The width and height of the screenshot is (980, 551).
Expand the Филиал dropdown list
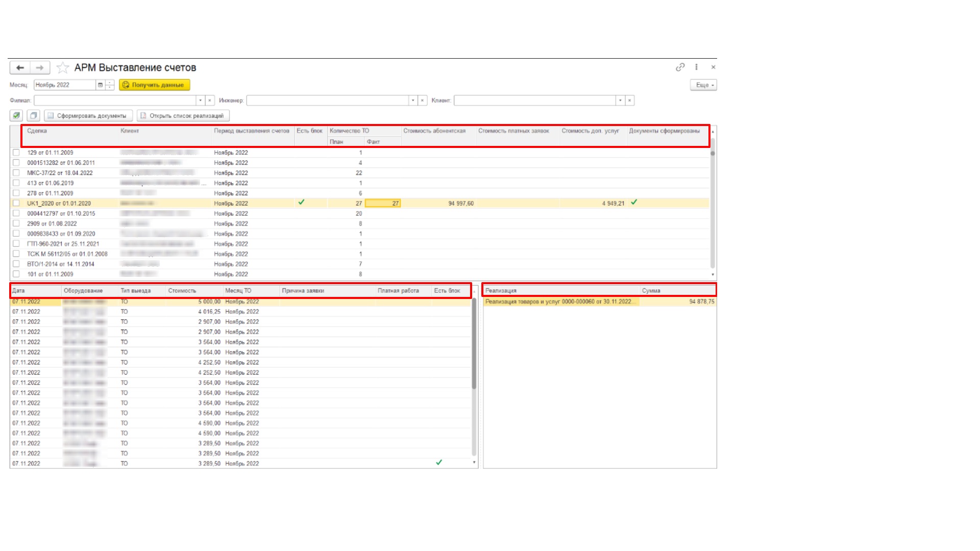click(201, 101)
